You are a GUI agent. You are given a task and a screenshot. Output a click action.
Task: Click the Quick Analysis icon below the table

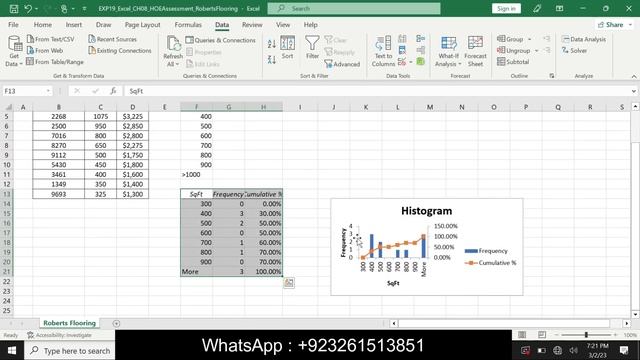coord(289,282)
